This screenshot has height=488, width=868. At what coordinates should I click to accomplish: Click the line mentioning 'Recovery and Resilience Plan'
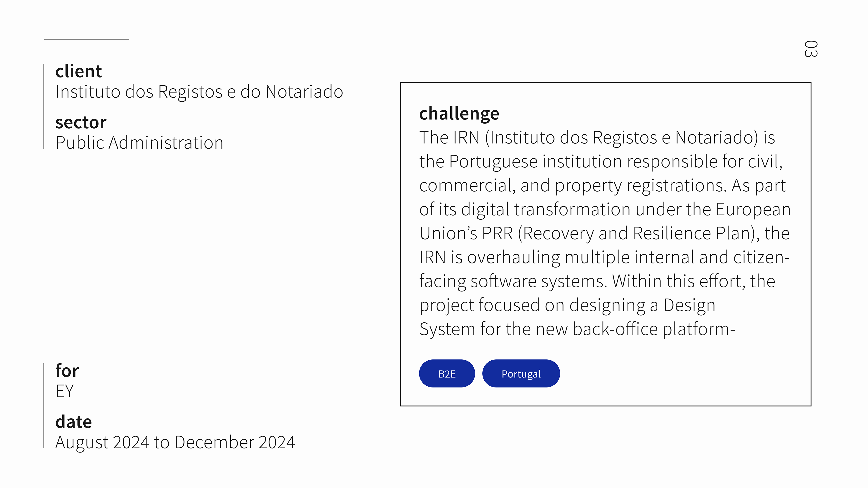604,233
